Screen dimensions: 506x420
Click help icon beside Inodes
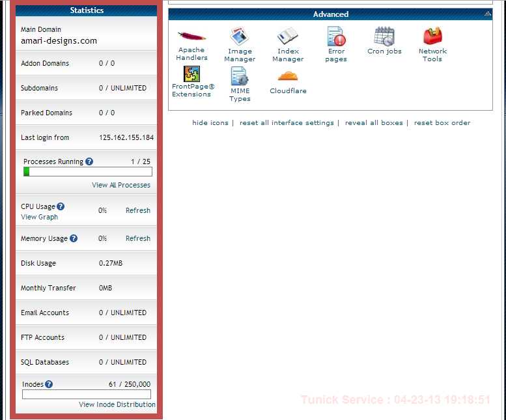click(49, 384)
